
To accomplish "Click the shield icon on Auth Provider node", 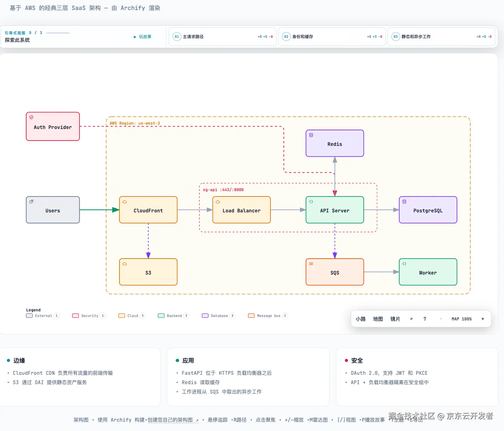I will coord(31,117).
